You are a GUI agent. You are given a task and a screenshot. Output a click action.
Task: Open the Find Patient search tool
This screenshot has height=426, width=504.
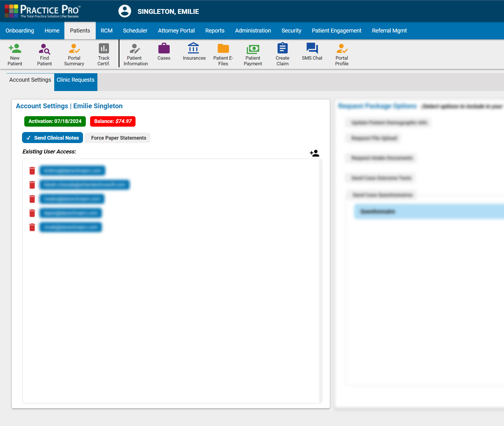[44, 49]
